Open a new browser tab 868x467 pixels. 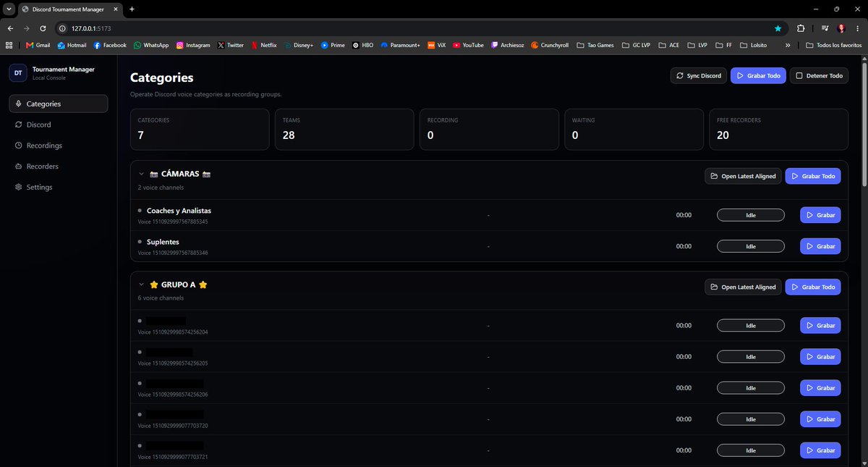132,9
